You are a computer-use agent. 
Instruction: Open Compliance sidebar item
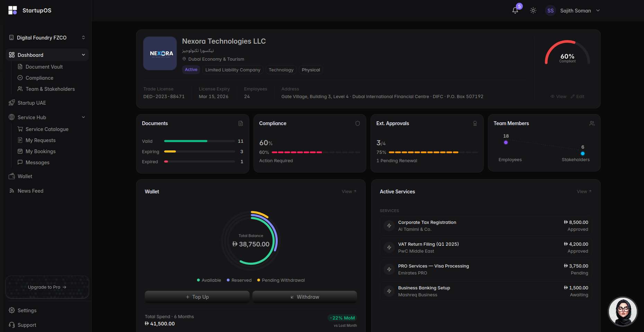[39, 78]
